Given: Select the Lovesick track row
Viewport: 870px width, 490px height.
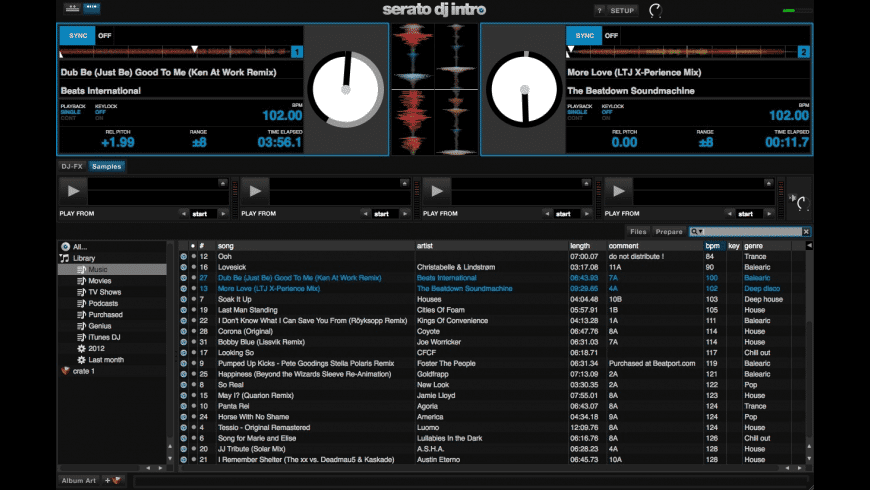Looking at the screenshot, I should click(x=492, y=267).
